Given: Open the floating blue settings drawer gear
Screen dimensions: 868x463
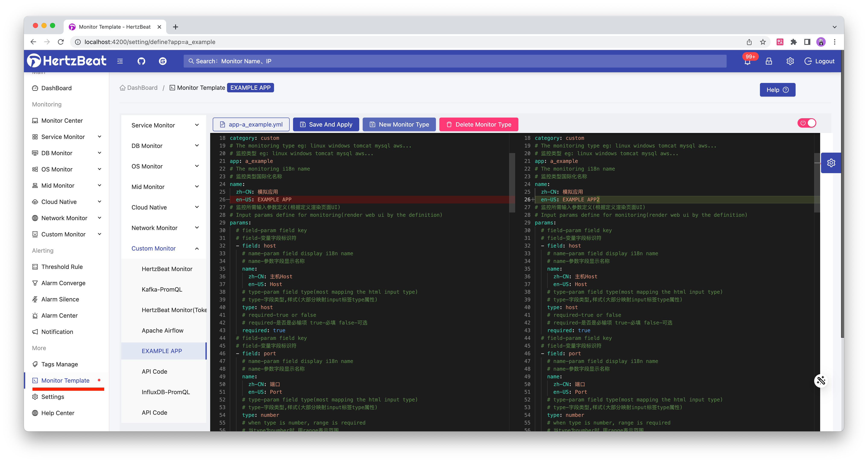Looking at the screenshot, I should pos(831,163).
